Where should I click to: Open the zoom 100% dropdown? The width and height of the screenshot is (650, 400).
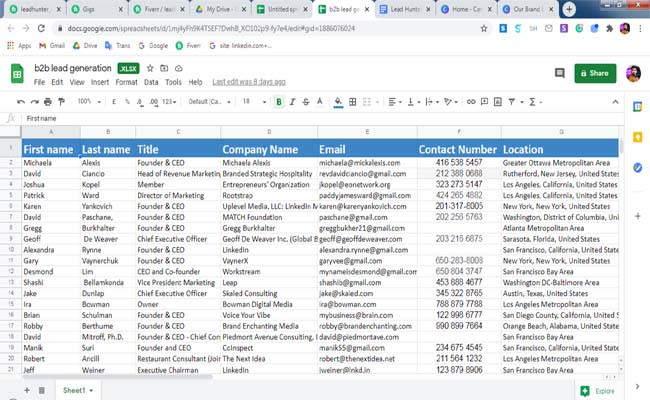(89, 102)
